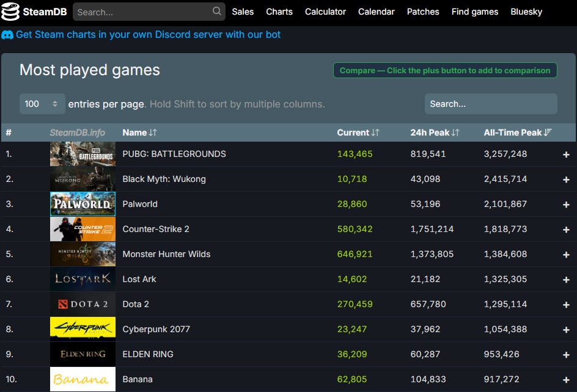577x392 pixels.
Task: Open Counter-Strike 2 game thumbnail
Action: 83,229
